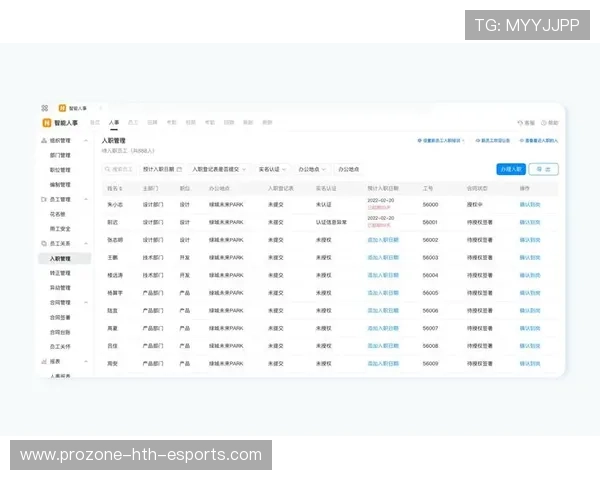Viewport: 600px width, 480px height.
Task: Click the blue 办理入职 button
Action: (x=511, y=169)
